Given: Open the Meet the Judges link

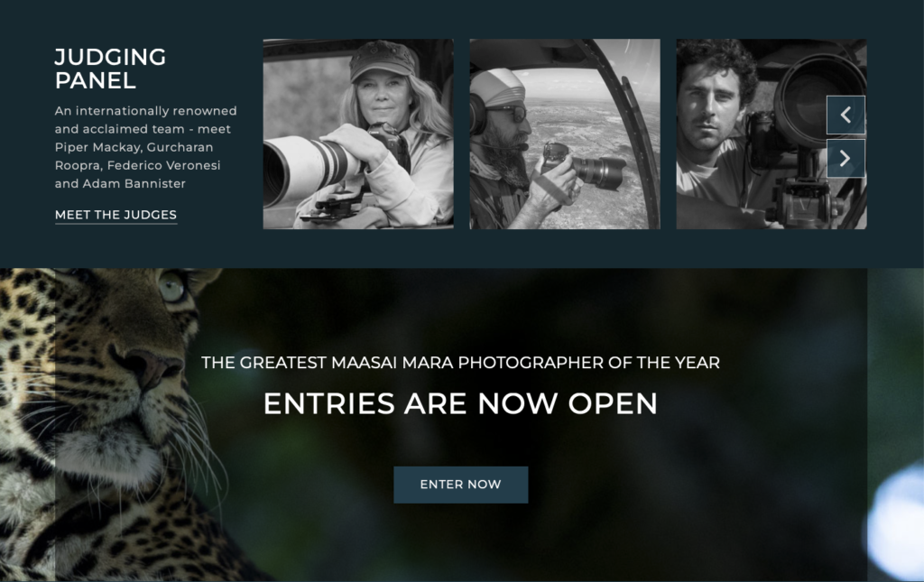Looking at the screenshot, I should click(x=115, y=215).
